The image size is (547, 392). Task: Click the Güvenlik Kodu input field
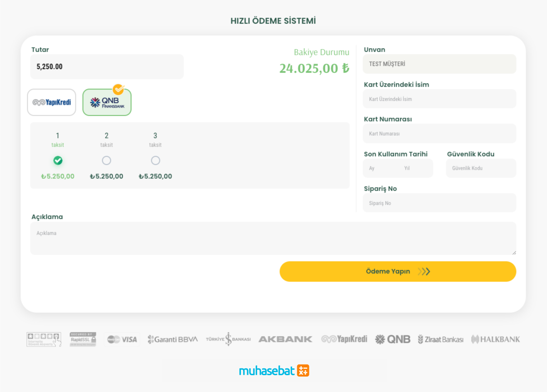(x=481, y=168)
